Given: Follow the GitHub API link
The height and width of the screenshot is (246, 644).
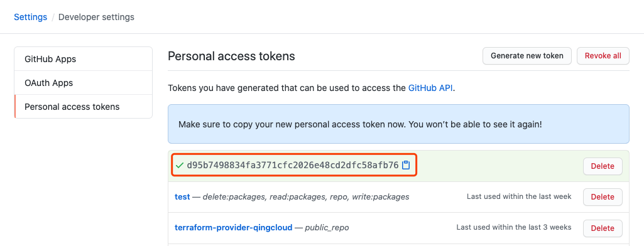Looking at the screenshot, I should pyautogui.click(x=430, y=88).
